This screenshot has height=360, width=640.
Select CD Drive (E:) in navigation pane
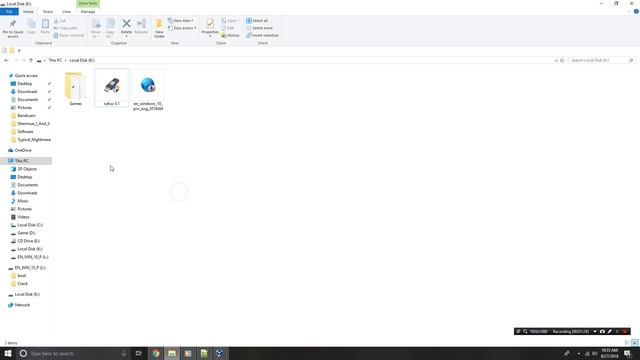click(28, 241)
